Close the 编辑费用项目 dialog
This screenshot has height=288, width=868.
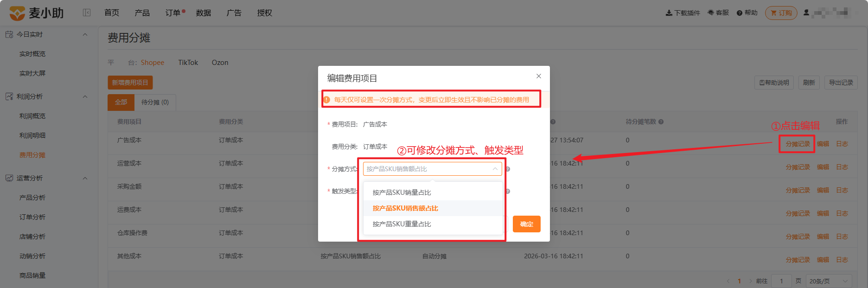pyautogui.click(x=539, y=76)
